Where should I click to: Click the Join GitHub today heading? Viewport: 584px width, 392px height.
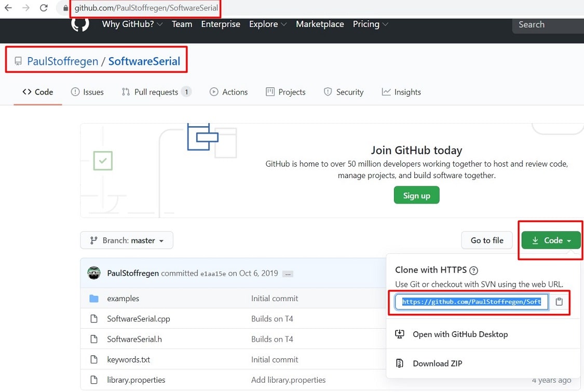(x=416, y=150)
